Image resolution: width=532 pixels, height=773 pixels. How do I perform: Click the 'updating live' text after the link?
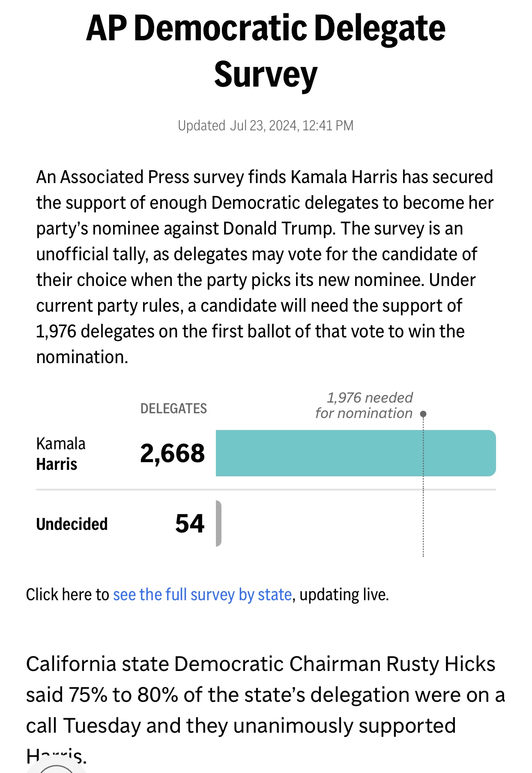[x=344, y=595]
